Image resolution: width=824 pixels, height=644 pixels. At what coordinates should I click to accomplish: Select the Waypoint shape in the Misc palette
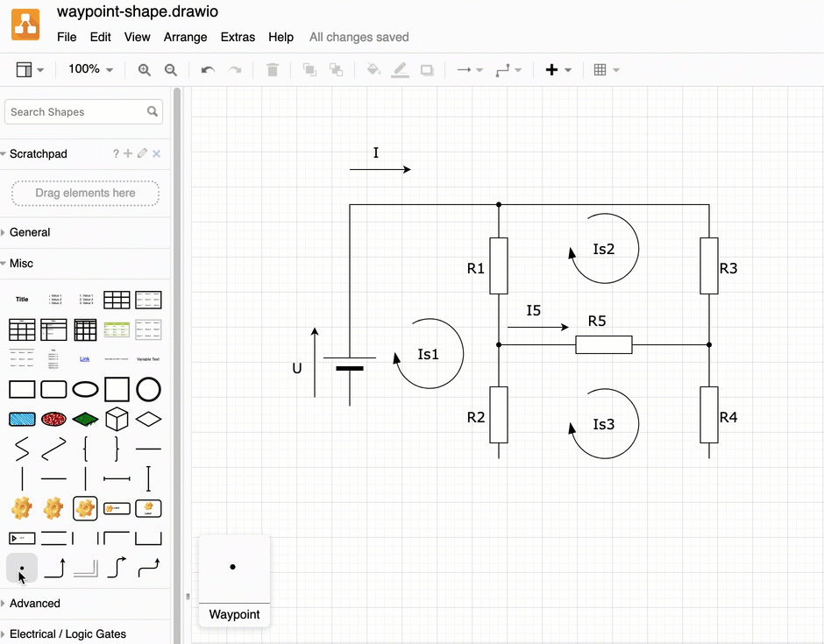tap(22, 568)
